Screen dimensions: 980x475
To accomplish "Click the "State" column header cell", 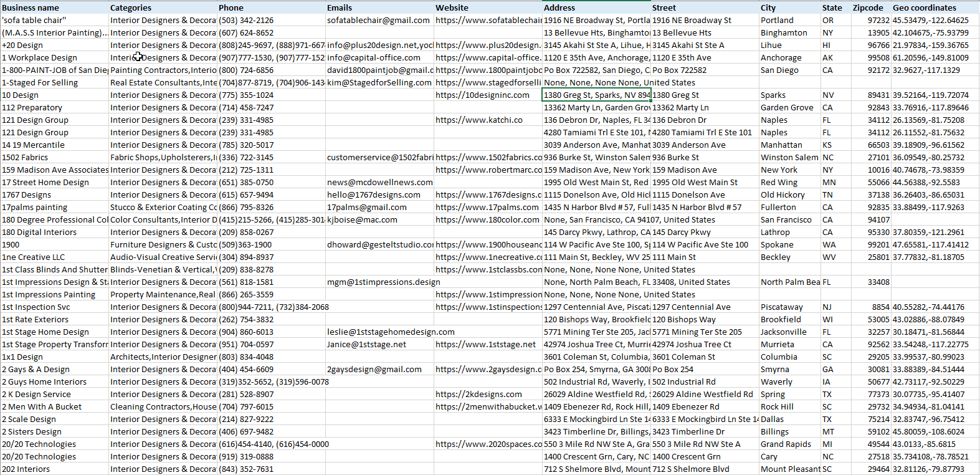I will [832, 7].
